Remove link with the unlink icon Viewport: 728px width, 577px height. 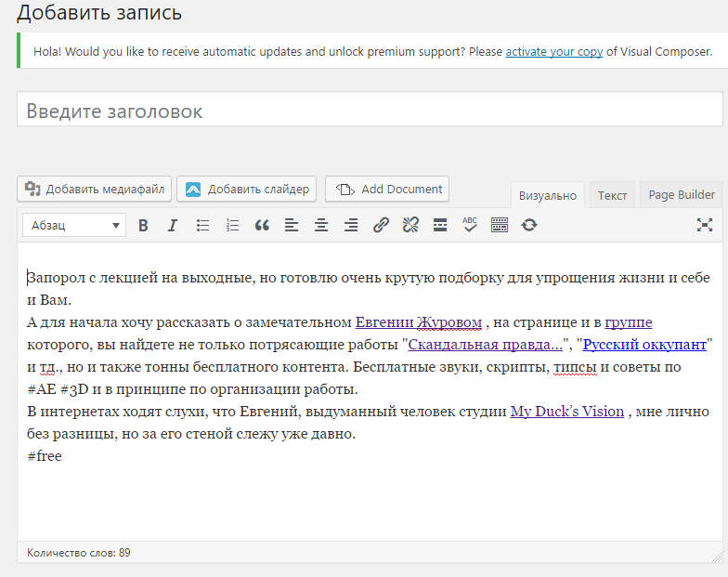(410, 225)
